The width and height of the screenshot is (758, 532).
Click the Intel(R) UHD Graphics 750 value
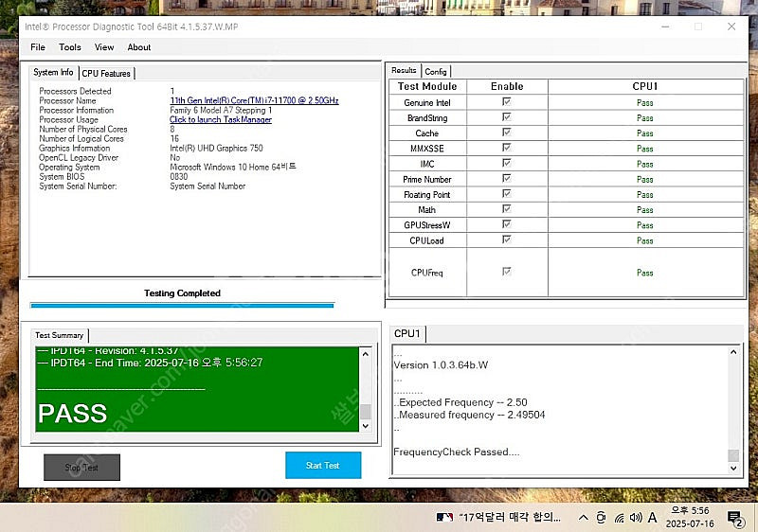(216, 149)
